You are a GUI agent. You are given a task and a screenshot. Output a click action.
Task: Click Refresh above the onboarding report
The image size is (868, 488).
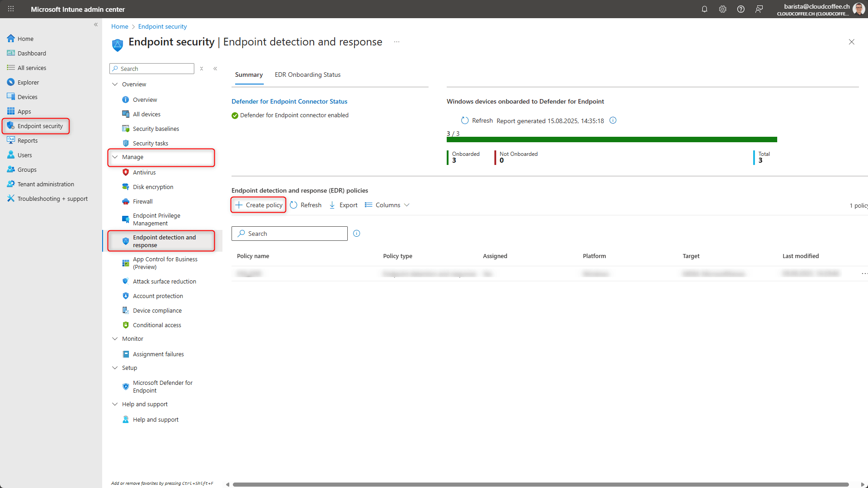click(x=477, y=120)
